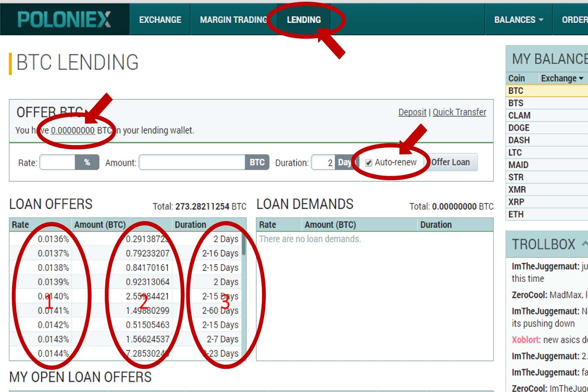Open the Orders menu item
Screen dimensions: 588x392
[x=574, y=20]
